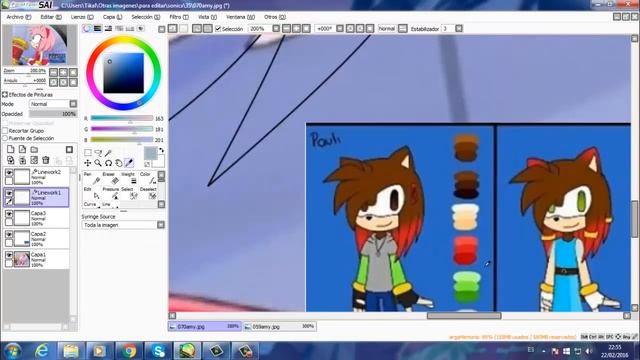
Task: Open the Estabilizador value dropdown
Action: coord(459,29)
